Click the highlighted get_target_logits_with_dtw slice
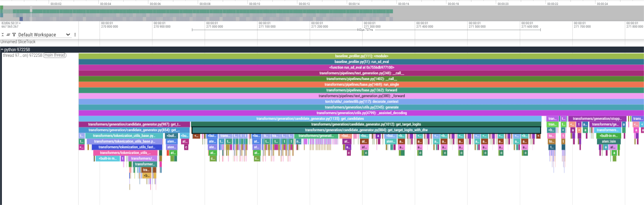The width and height of the screenshot is (644, 205). tap(366, 130)
